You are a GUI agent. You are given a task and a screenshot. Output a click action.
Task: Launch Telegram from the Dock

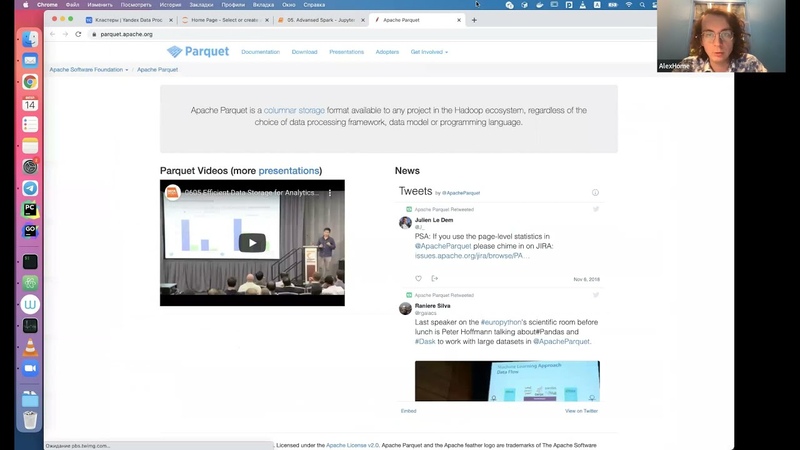point(30,188)
